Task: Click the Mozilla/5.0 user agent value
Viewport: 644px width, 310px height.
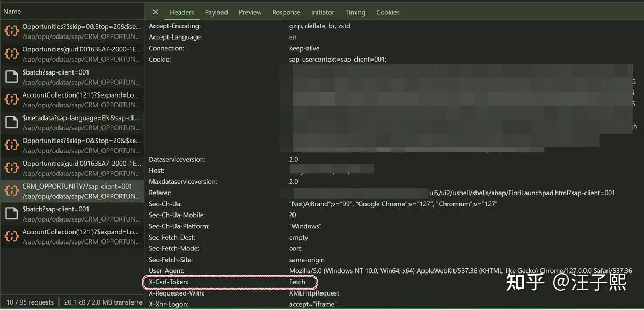Action: 460,271
